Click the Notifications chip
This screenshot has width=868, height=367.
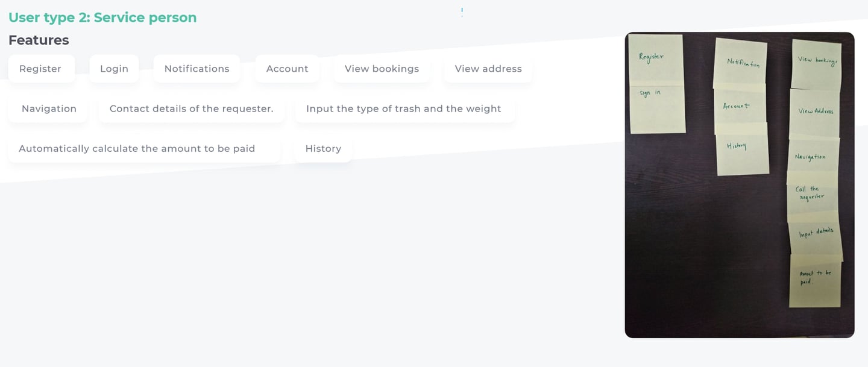point(197,69)
